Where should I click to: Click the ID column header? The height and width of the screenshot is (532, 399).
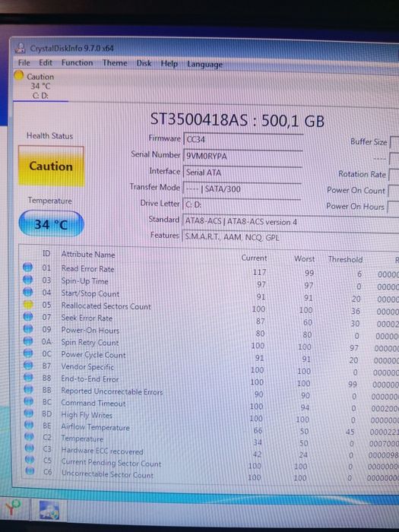(x=46, y=253)
